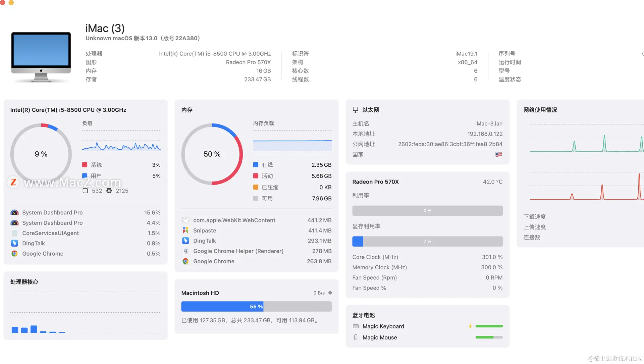Click the Snipaste icon in memory list

(185, 230)
